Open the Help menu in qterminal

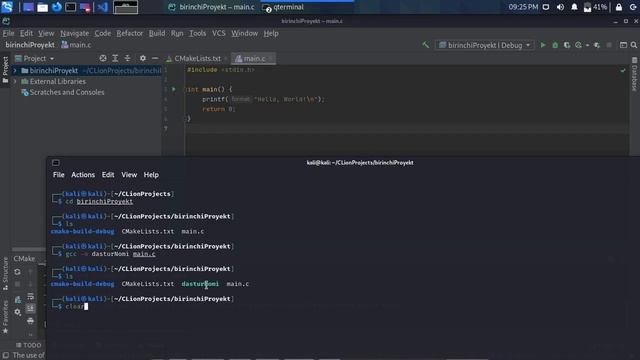151,175
